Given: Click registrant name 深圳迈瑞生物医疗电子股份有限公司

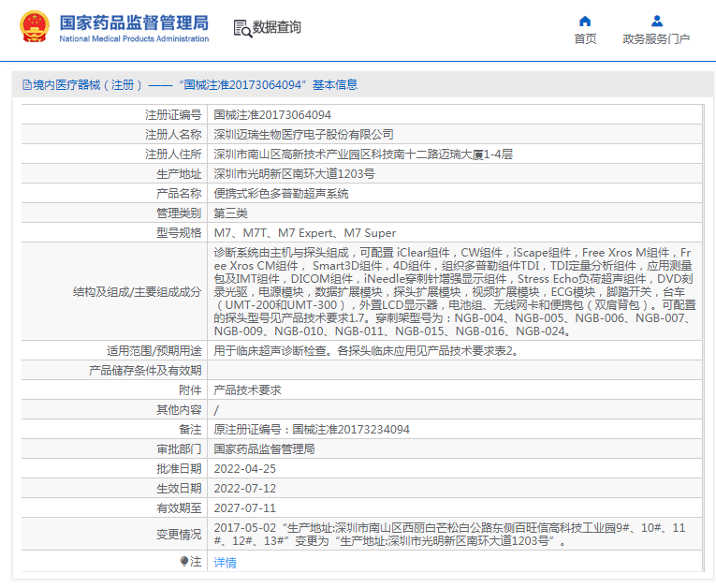Looking at the screenshot, I should click(x=303, y=134).
